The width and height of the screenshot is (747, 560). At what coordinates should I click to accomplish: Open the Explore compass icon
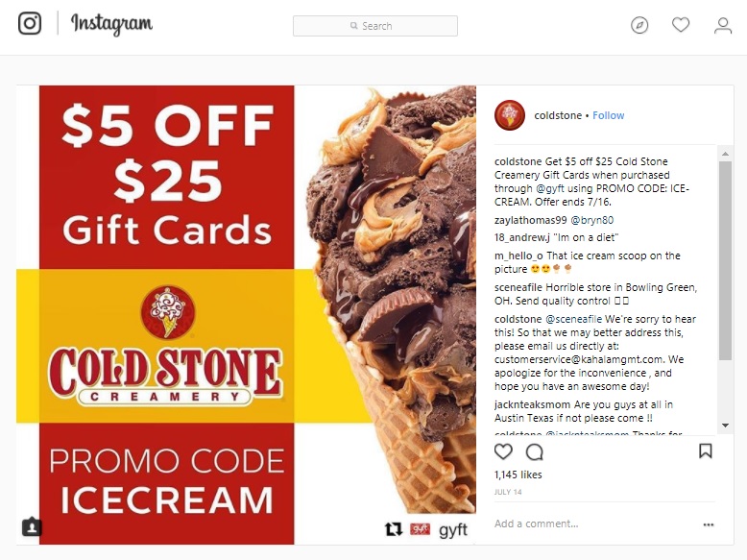point(639,25)
